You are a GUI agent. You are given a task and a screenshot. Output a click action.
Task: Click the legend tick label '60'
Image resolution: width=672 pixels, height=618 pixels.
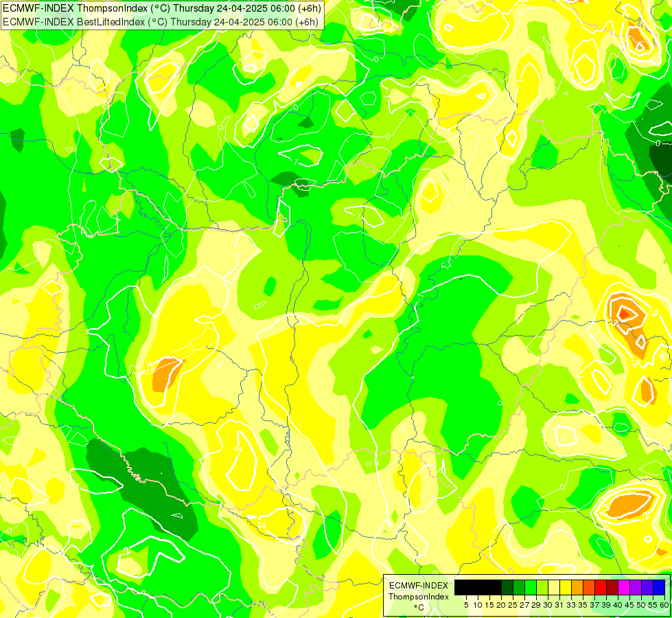coord(664,605)
